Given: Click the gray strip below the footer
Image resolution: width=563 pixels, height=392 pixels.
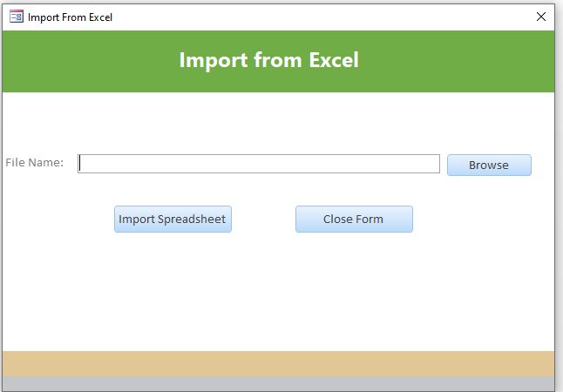Looking at the screenshot, I should (278, 383).
